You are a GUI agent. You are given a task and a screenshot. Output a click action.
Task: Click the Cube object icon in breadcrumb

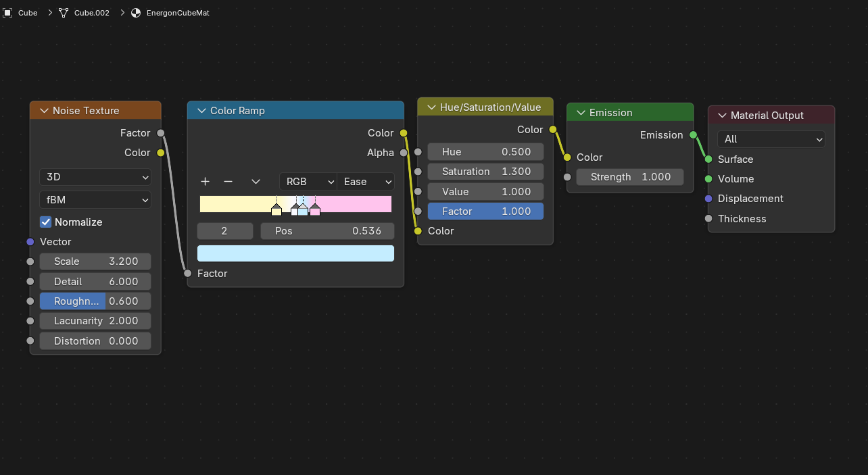[7, 13]
